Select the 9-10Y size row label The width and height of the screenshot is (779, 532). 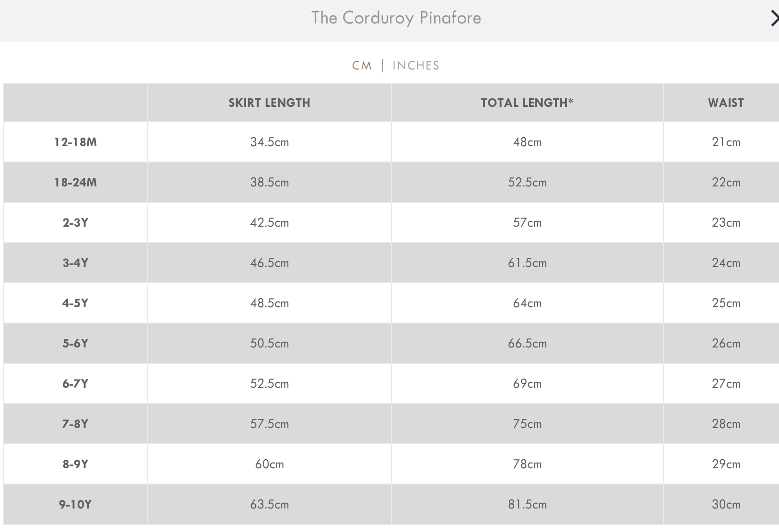pos(75,504)
